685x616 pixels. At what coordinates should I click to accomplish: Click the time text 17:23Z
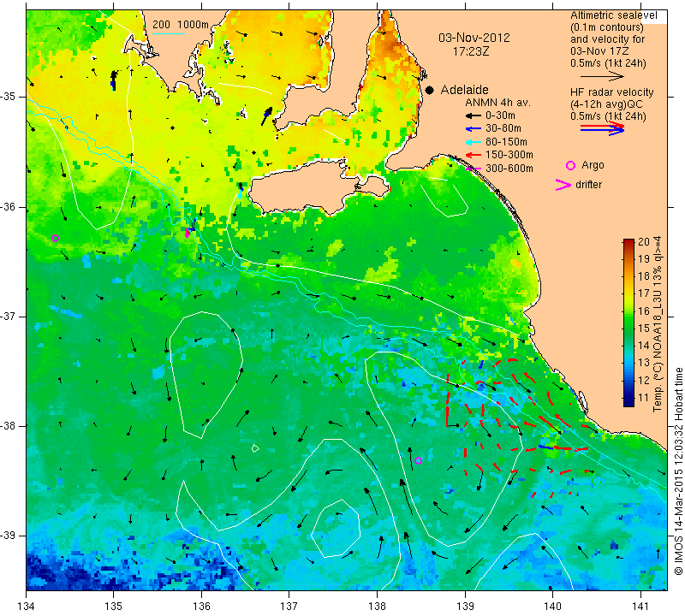470,51
